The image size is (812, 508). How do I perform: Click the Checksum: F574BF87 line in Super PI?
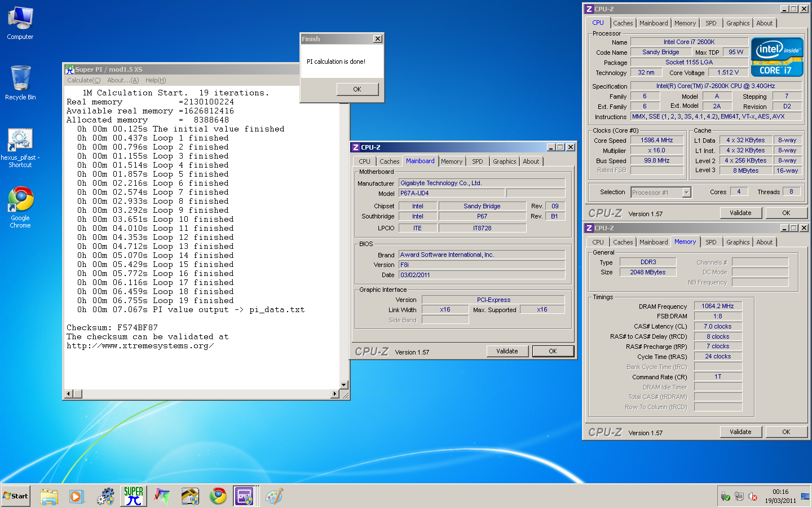112,327
